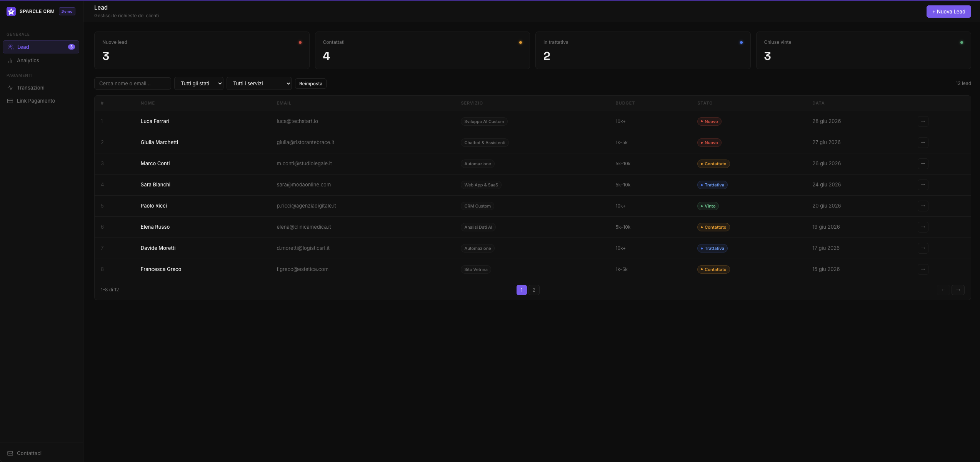Go to page 2 of leads
This screenshot has width=980, height=462.
(x=534, y=290)
